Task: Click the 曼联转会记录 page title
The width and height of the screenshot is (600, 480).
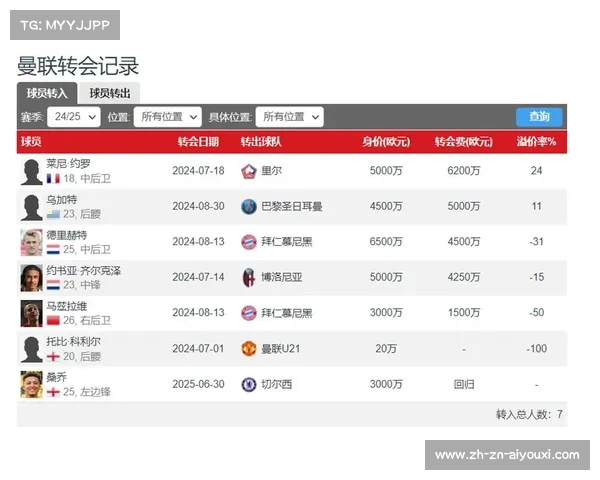Action: (78, 66)
